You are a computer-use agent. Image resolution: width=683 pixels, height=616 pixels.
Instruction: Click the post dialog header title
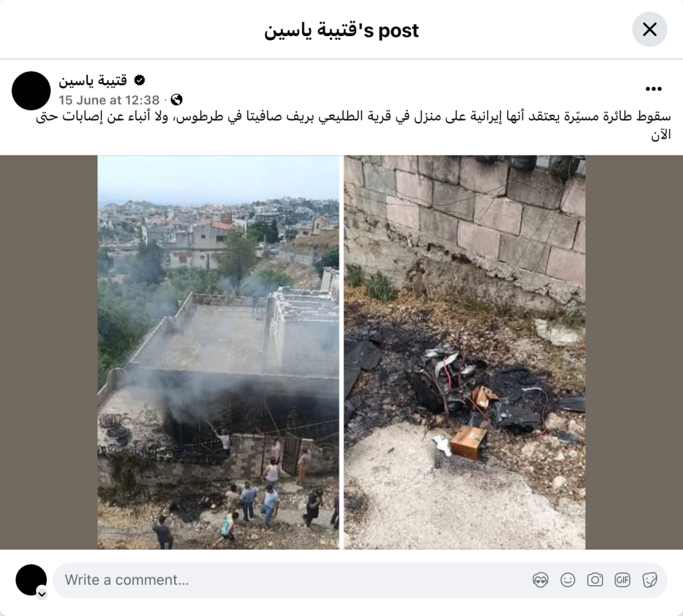[341, 31]
